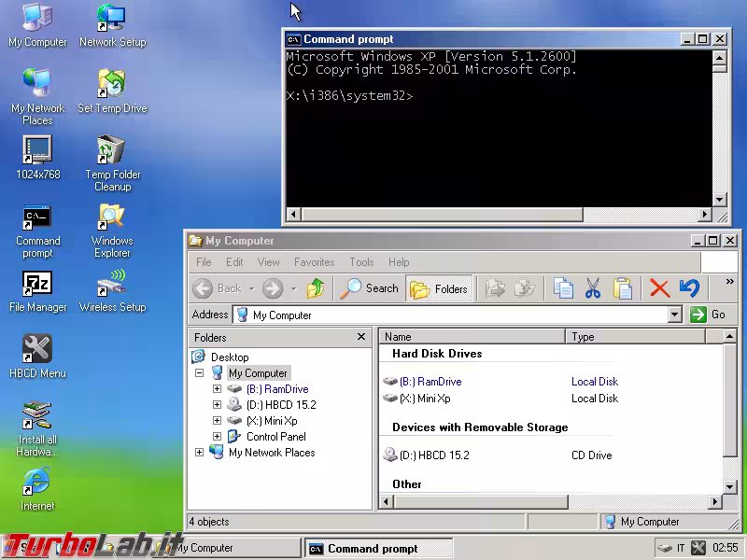Expand the (B:) RamDrive tree node
The image size is (747, 560).
[x=217, y=389]
